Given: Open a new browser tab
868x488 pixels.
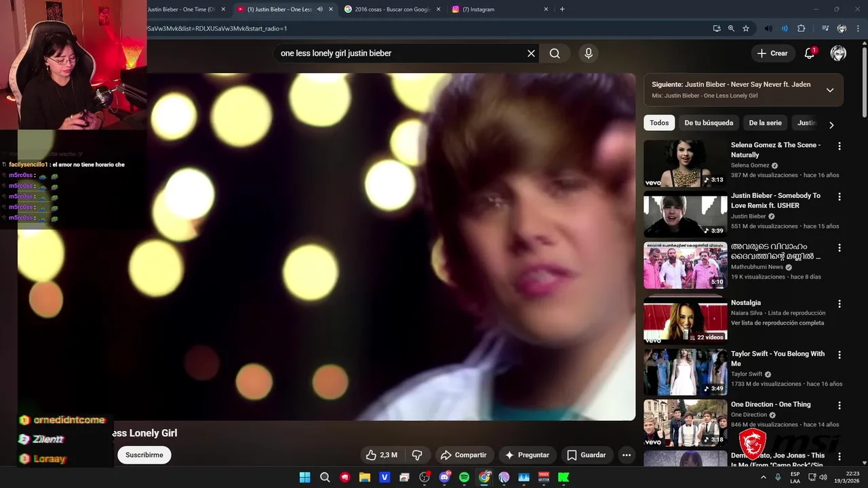Looking at the screenshot, I should pos(562,9).
